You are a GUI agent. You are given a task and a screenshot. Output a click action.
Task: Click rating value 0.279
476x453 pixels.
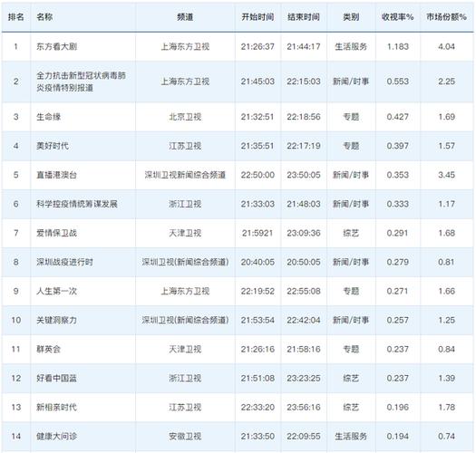coord(398,262)
